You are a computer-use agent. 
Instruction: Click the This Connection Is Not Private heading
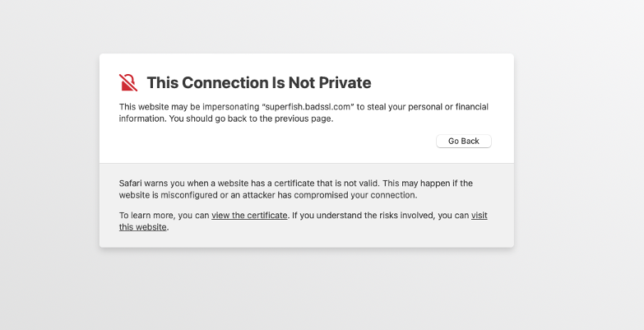point(259,82)
